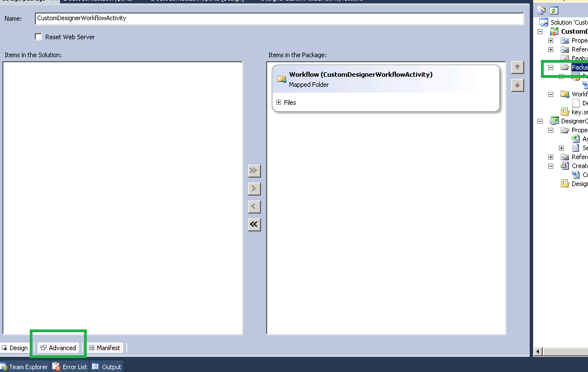Collapse the Package node in Solution Explorer

(549, 67)
